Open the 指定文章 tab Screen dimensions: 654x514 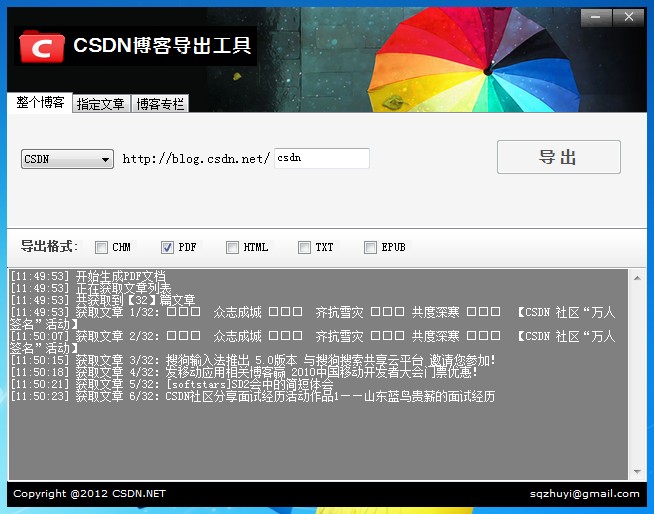pyautogui.click(x=101, y=104)
